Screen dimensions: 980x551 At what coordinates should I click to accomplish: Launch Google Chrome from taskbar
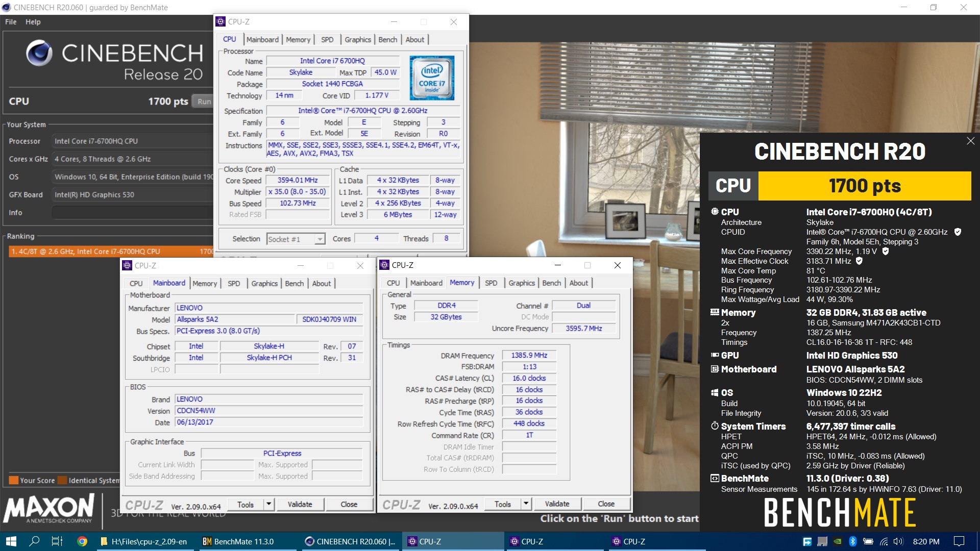tap(82, 541)
